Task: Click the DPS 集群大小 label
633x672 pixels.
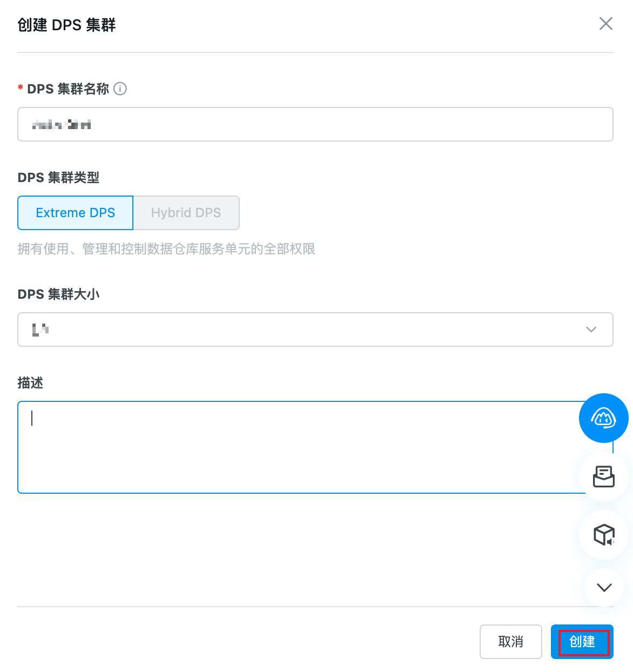Action: point(58,294)
